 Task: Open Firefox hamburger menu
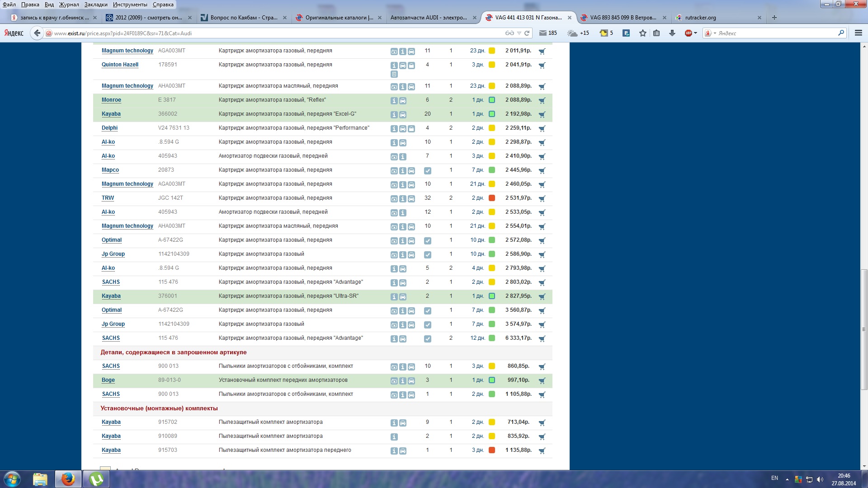pos(858,33)
